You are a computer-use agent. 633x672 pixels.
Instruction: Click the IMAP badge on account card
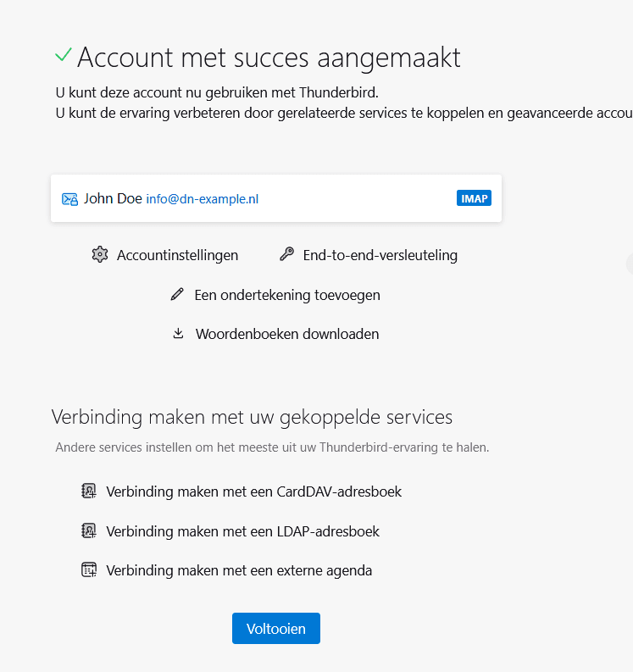point(474,198)
